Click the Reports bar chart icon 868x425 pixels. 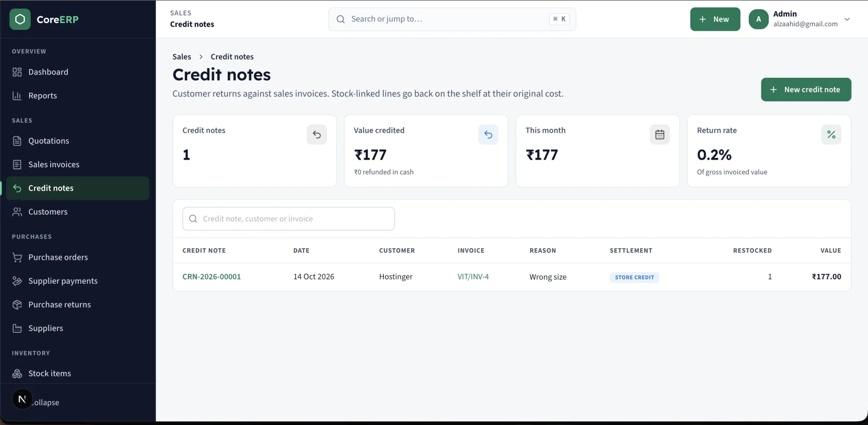(17, 95)
